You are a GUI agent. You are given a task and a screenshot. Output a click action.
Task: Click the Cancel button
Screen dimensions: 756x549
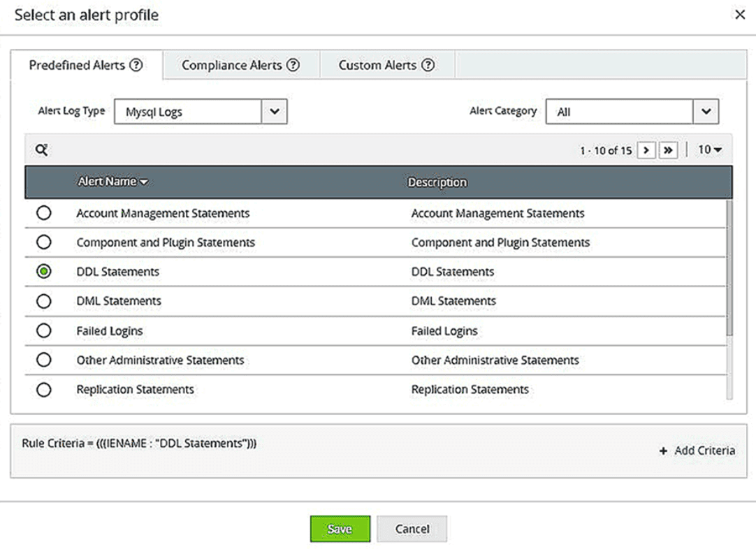point(412,529)
